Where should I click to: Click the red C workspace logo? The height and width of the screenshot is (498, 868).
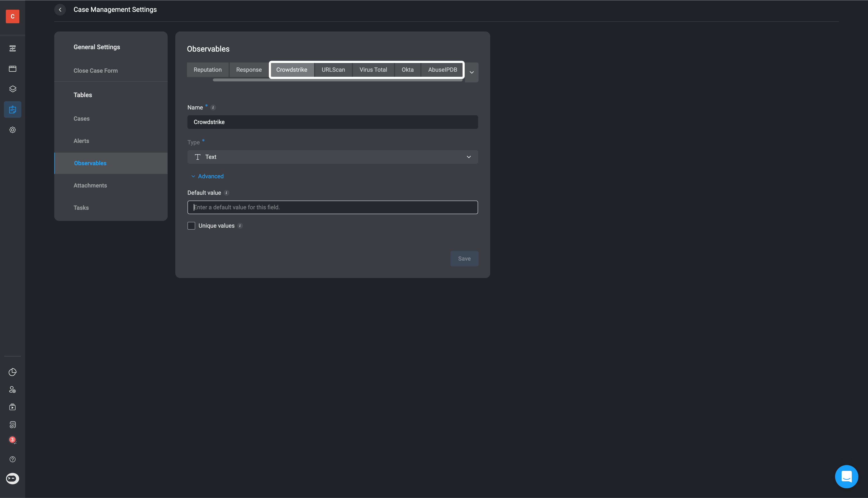click(x=13, y=16)
